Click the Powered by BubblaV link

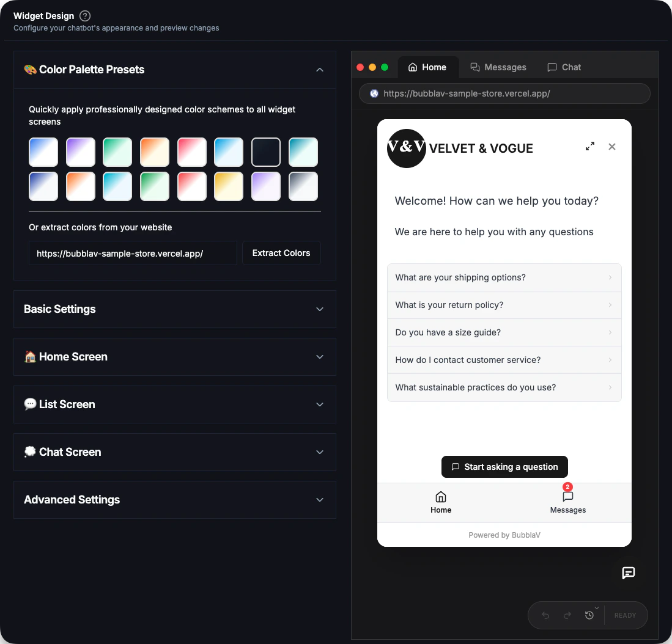pyautogui.click(x=504, y=535)
